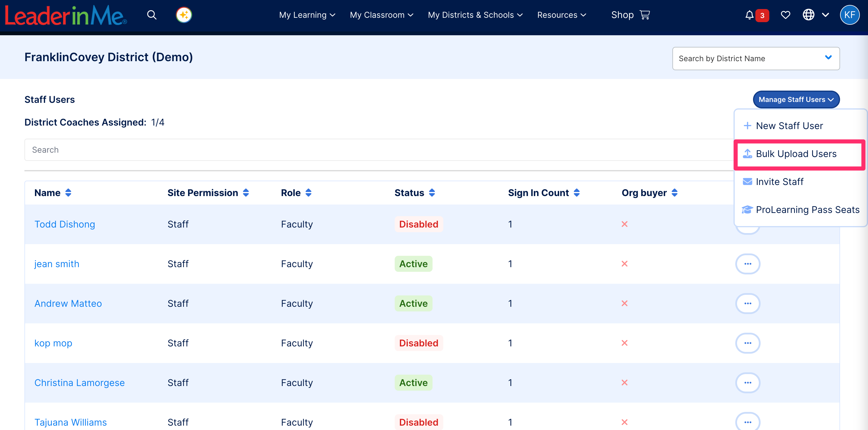868x430 pixels.
Task: Open more options for jean smith
Action: click(x=747, y=264)
